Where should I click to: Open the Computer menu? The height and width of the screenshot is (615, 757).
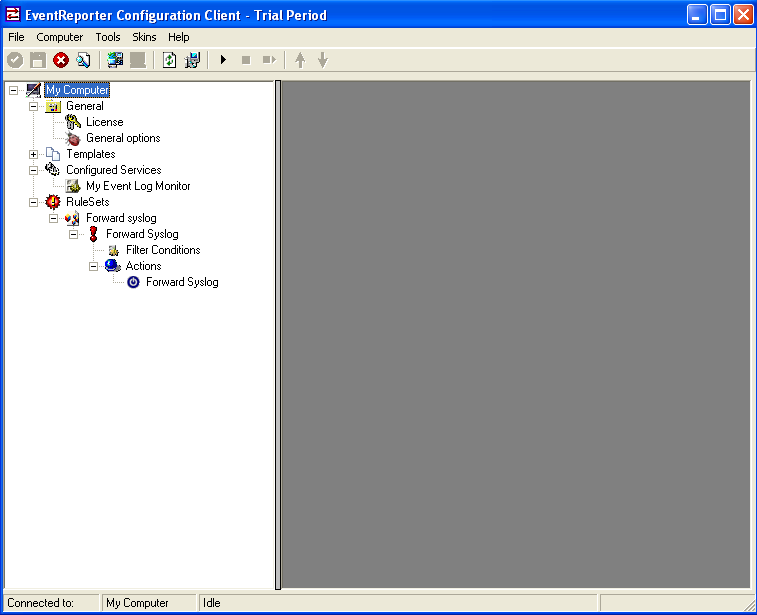tap(59, 37)
